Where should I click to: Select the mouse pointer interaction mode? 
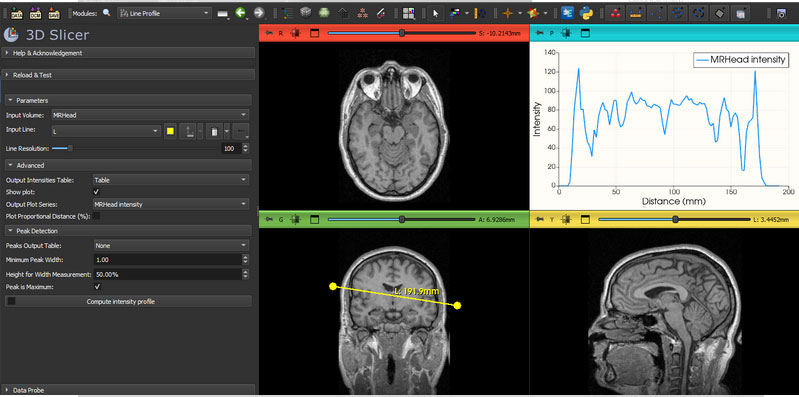pos(436,14)
